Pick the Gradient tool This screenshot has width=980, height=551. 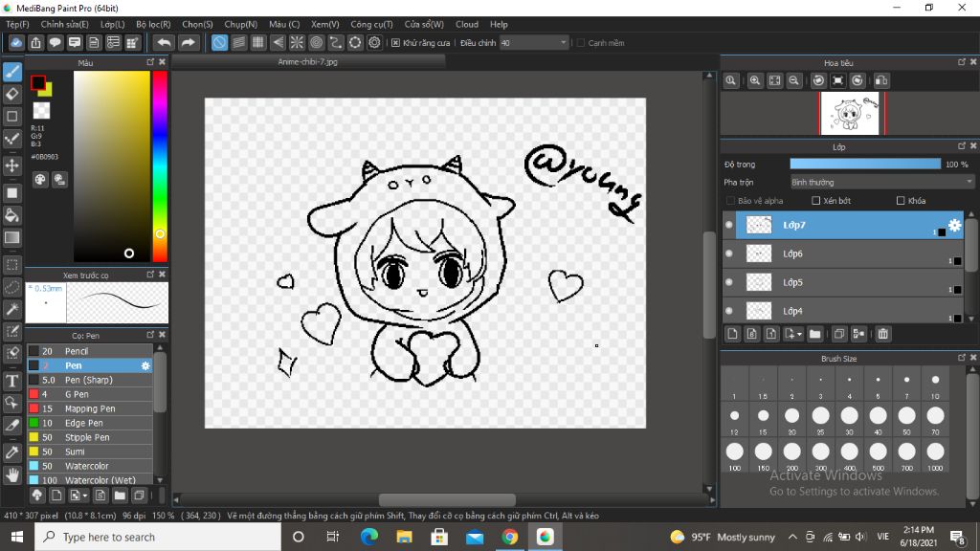point(12,237)
